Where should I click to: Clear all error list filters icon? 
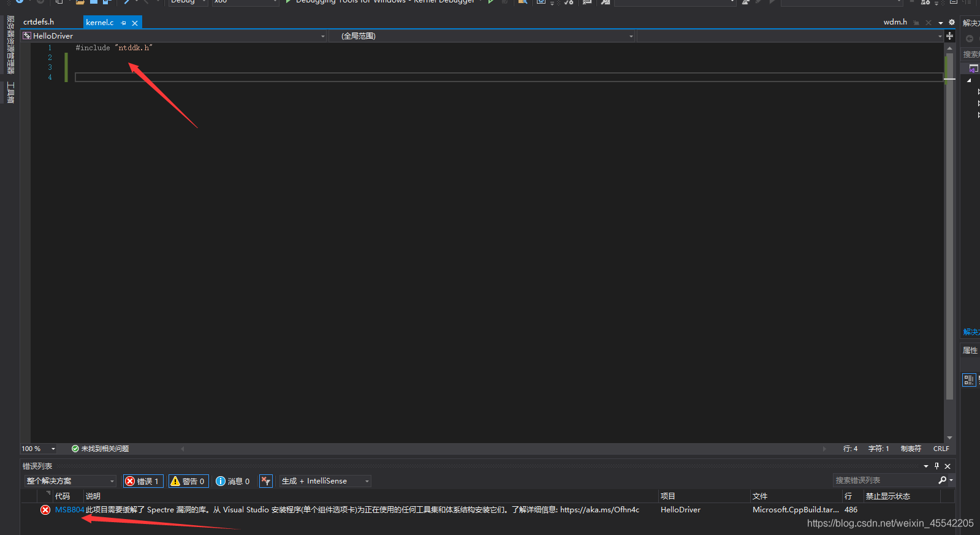[265, 481]
